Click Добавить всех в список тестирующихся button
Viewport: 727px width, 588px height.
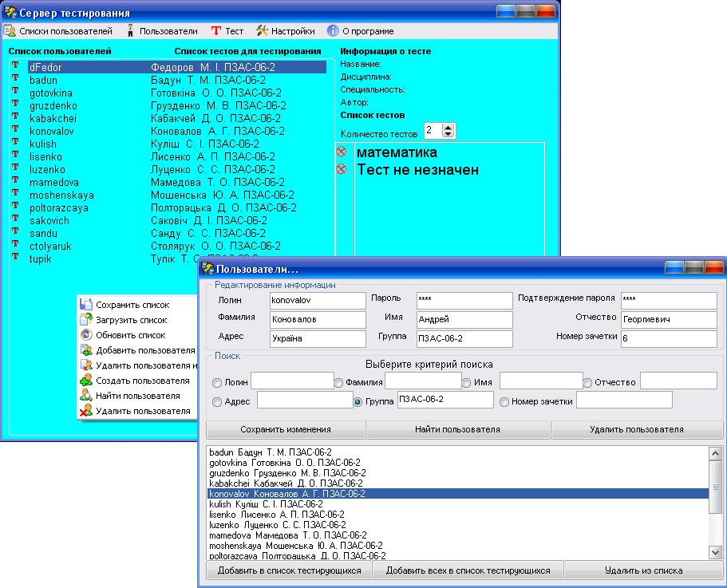468,570
